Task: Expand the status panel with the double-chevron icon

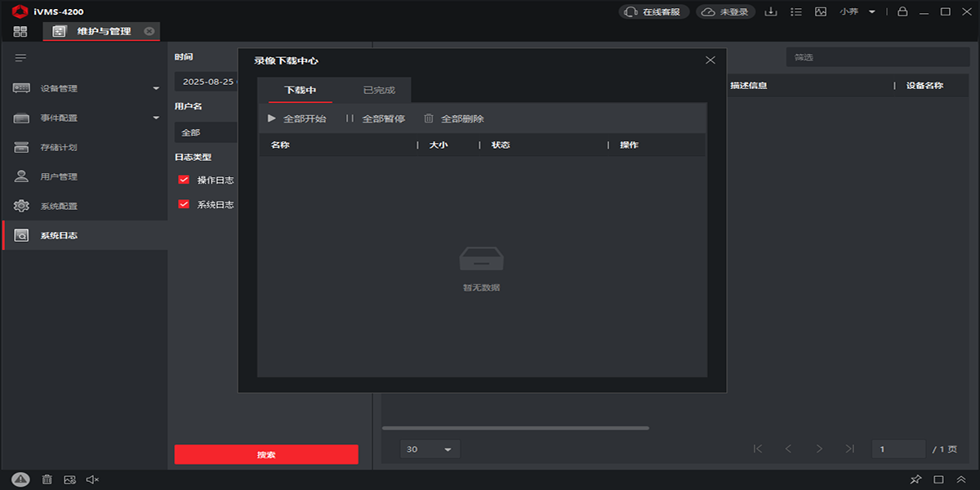Action: point(961,479)
